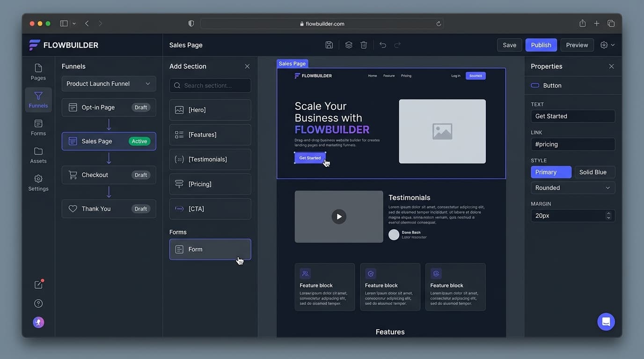Image resolution: width=644 pixels, height=359 pixels.
Task: Open the Assets panel in the sidebar
Action: (x=38, y=155)
